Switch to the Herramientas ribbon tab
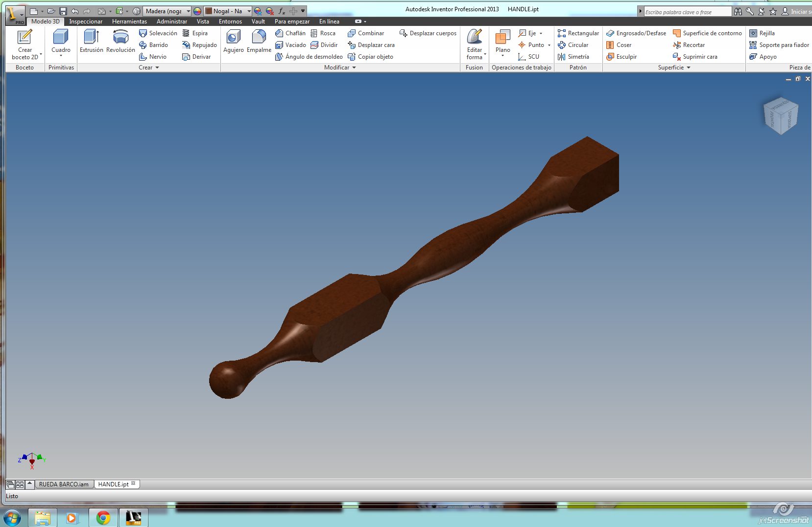This screenshot has width=812, height=527. [129, 22]
